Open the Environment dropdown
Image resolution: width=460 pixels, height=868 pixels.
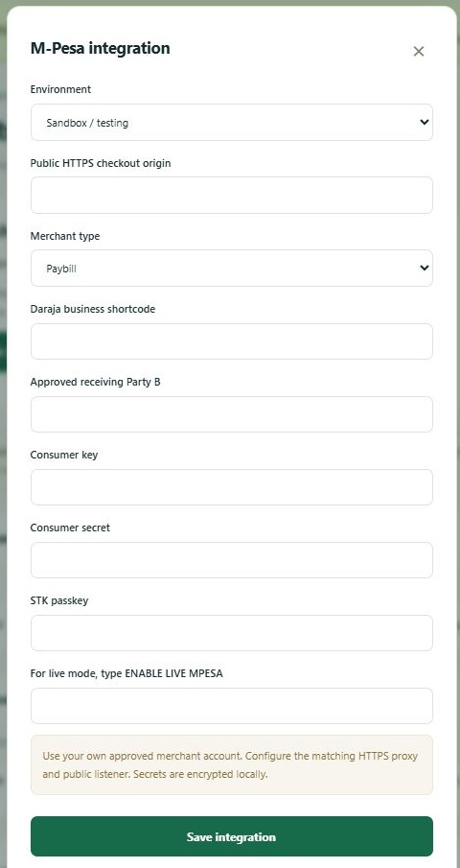tap(232, 123)
